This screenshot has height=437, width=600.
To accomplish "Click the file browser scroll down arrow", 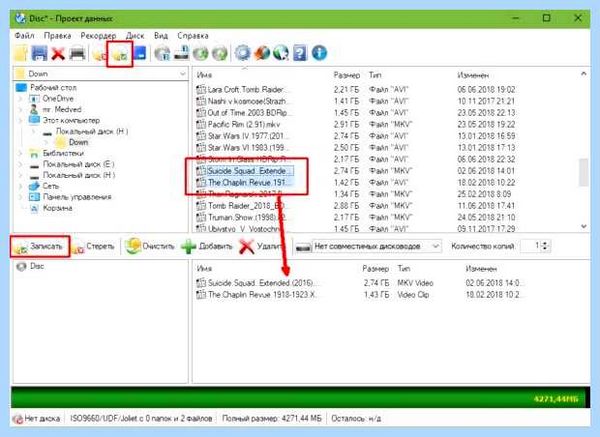I will click(x=584, y=227).
